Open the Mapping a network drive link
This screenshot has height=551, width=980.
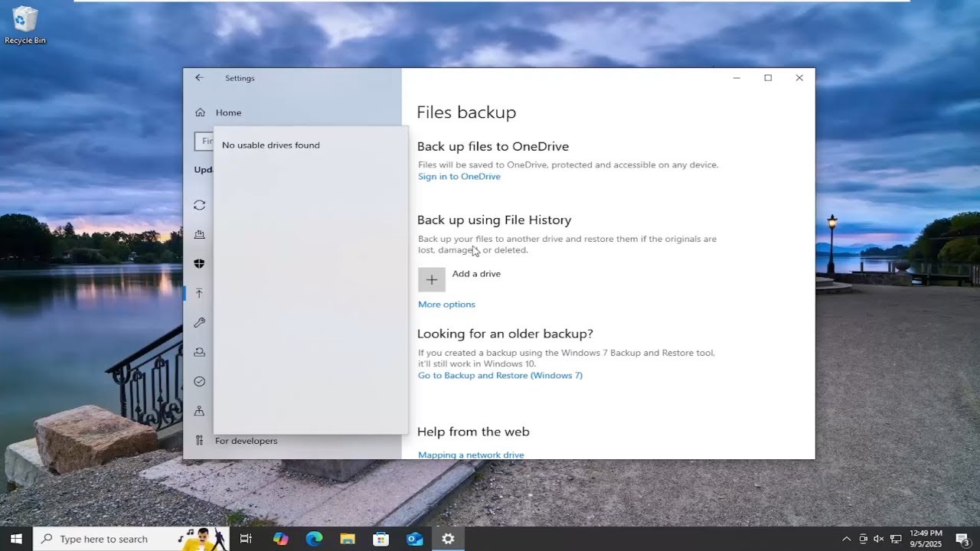click(x=471, y=455)
